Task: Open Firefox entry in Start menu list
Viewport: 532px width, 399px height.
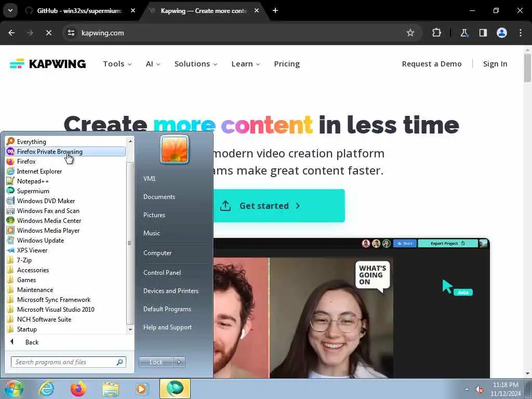Action: [x=26, y=162]
